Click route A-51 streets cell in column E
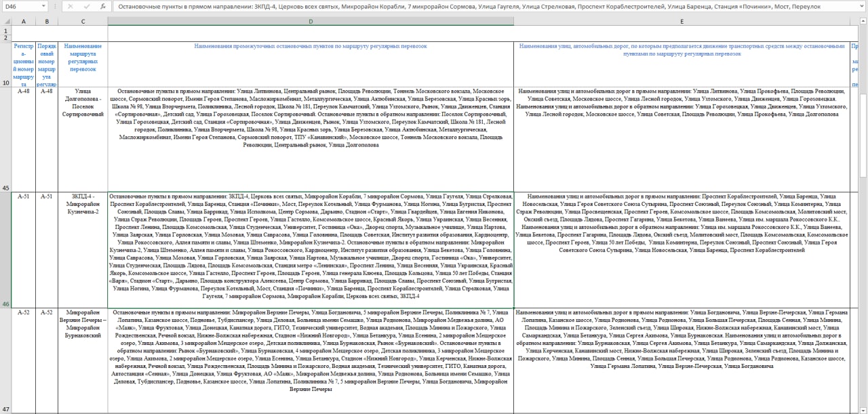 (x=682, y=250)
